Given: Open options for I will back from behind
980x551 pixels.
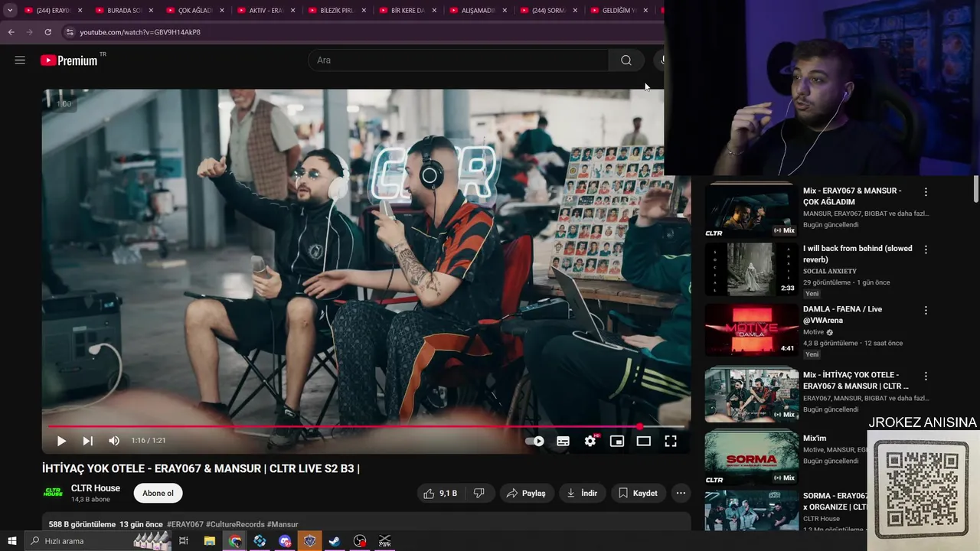Looking at the screenshot, I should [x=926, y=249].
